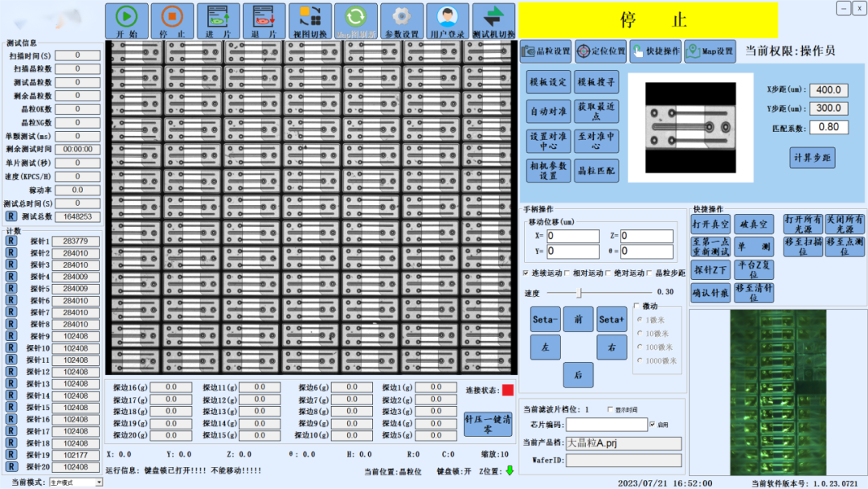Click the green Z位置 down arrow icon
868x489 pixels.
[x=510, y=471]
